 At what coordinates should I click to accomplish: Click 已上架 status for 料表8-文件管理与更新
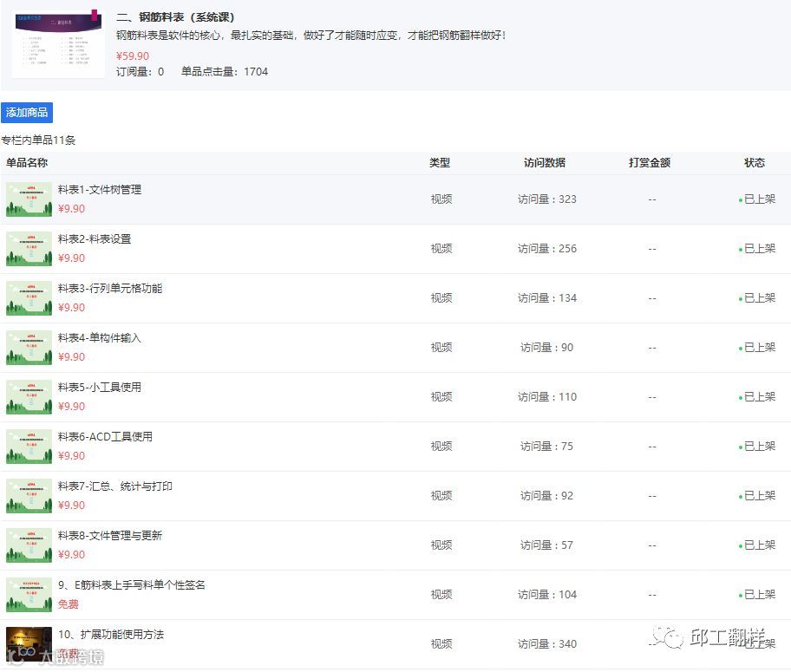[x=756, y=545]
